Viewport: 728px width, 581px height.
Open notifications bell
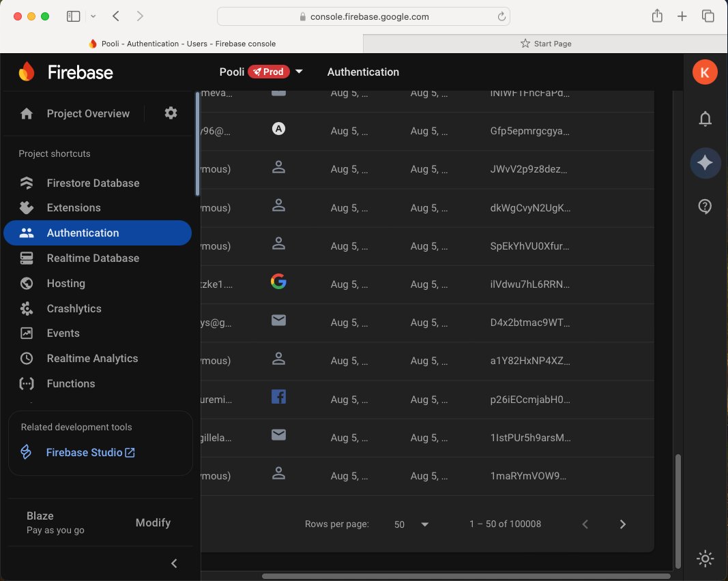(705, 119)
